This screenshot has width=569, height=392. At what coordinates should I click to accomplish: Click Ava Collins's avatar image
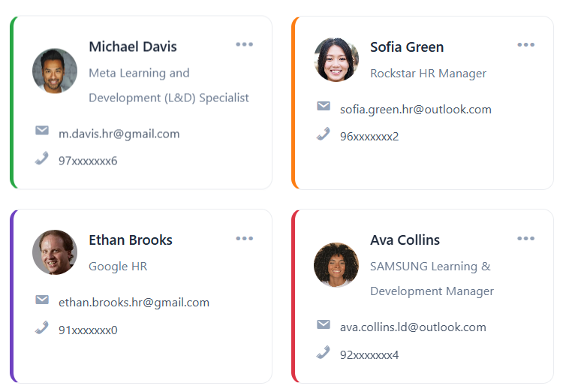point(336,265)
